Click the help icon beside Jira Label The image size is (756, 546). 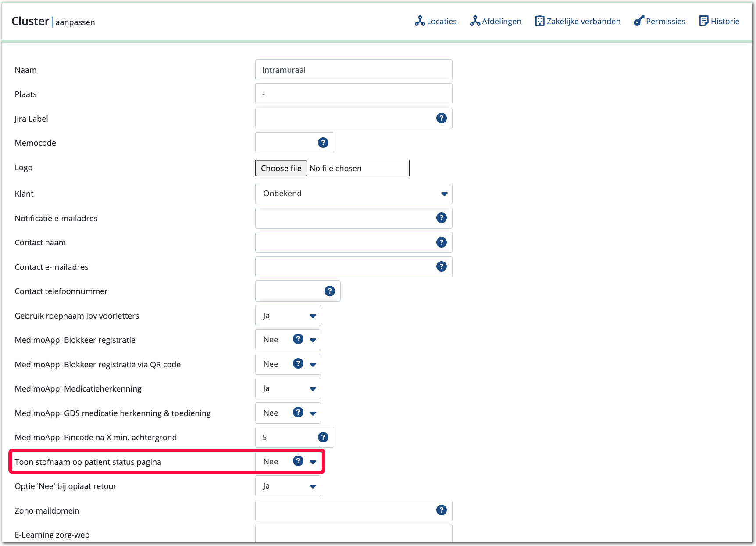tap(441, 118)
